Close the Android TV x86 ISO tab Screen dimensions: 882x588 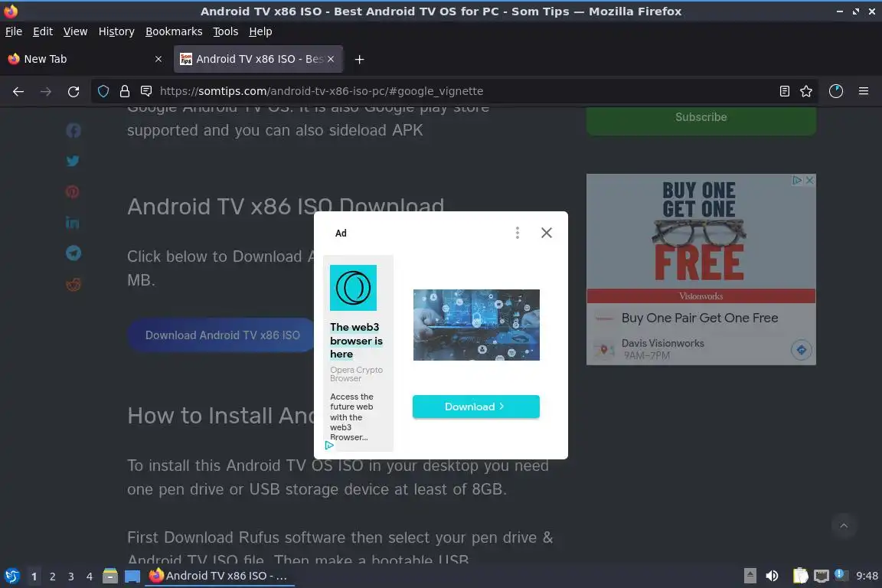click(x=331, y=59)
